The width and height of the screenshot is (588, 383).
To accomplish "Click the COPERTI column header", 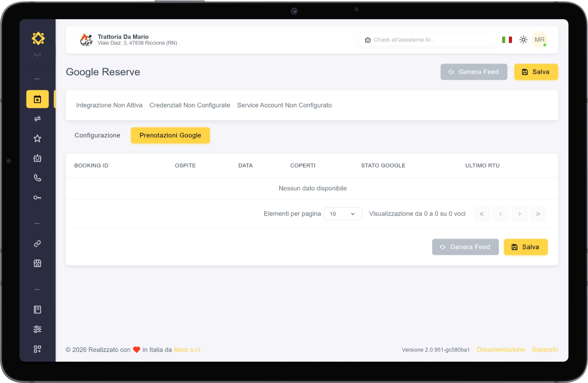I will 303,166.
